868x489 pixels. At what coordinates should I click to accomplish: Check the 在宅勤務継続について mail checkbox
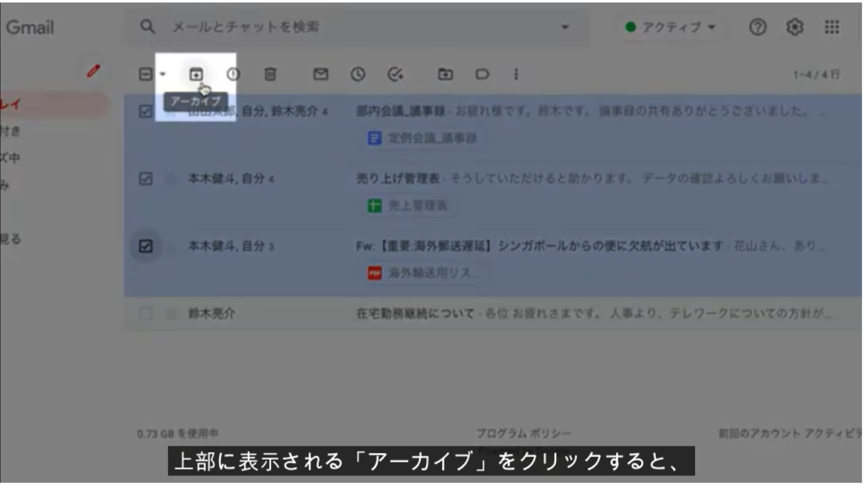pos(145,314)
